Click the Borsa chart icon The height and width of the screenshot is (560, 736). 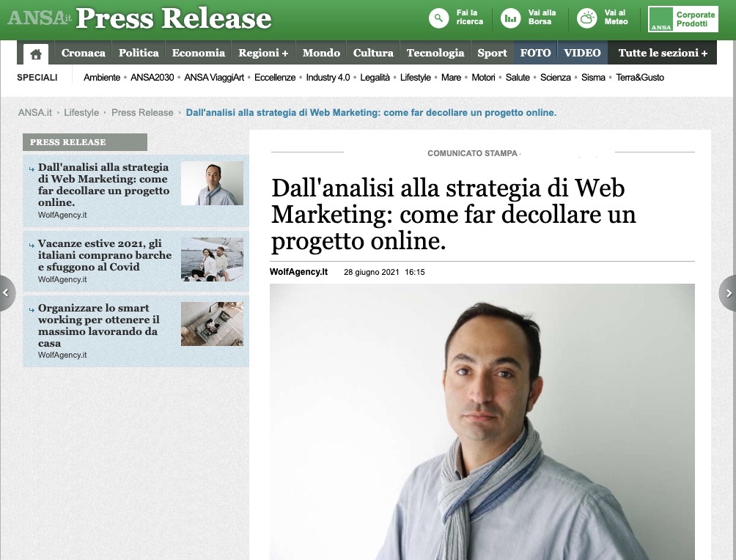coord(511,18)
